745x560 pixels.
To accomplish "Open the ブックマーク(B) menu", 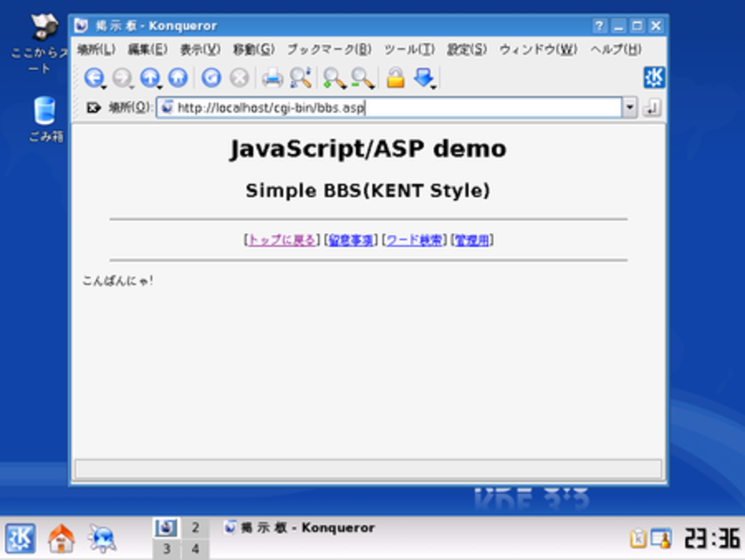I will click(329, 49).
